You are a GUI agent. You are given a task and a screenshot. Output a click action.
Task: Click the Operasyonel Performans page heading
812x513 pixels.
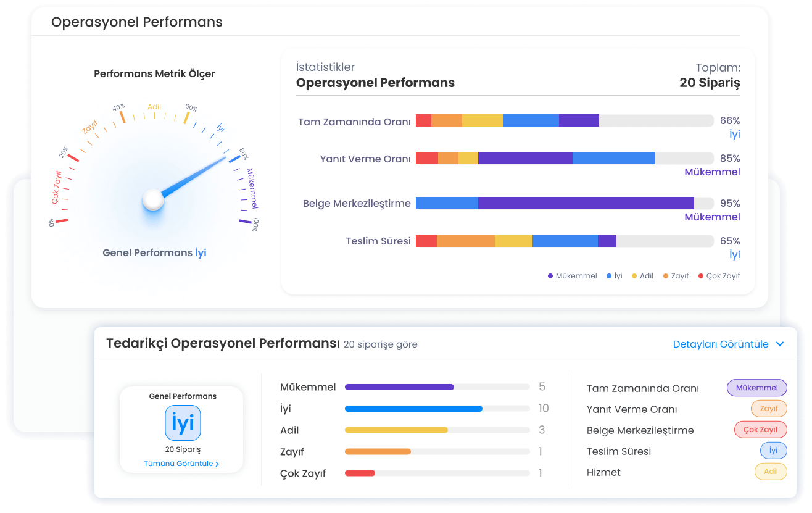tap(137, 22)
